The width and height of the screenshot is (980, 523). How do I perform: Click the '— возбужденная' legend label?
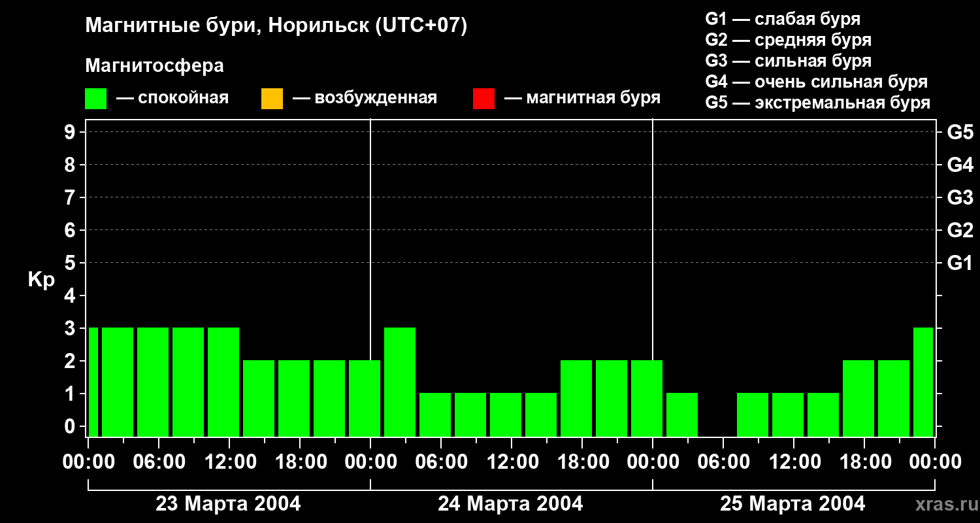click(x=365, y=98)
